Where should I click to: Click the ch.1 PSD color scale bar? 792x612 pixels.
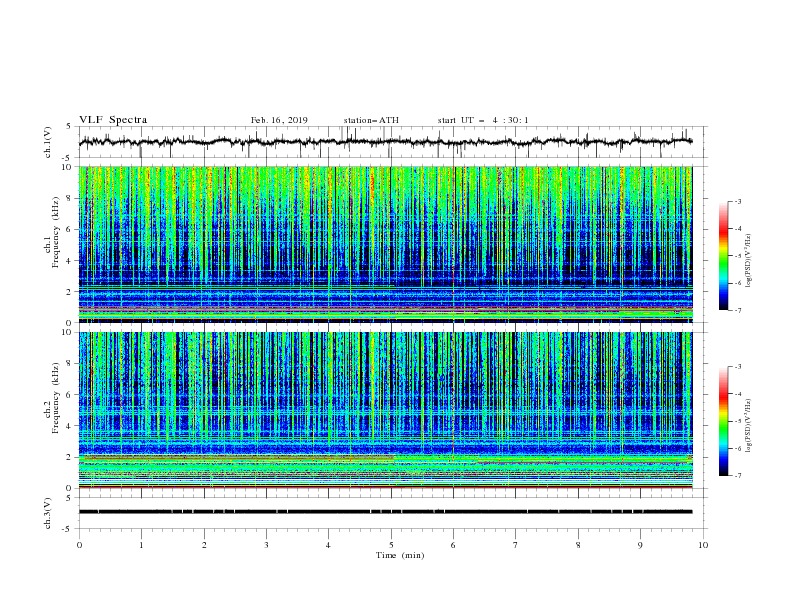pyautogui.click(x=723, y=256)
